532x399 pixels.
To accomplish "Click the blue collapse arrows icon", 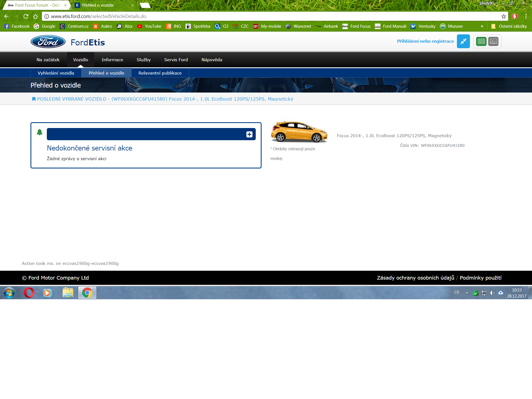I will pyautogui.click(x=463, y=42).
